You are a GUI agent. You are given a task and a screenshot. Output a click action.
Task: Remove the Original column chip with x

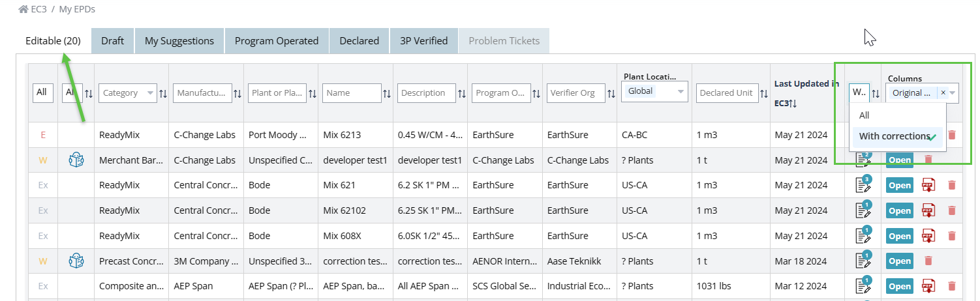[x=943, y=93]
